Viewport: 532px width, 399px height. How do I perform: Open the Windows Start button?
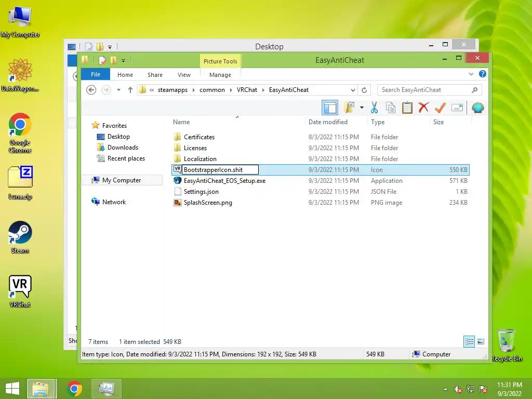[12, 389]
